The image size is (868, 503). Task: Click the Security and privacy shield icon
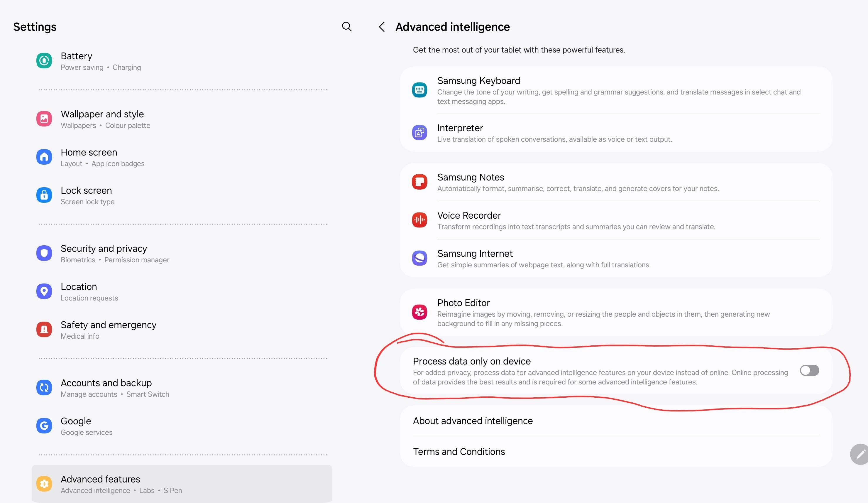44,253
